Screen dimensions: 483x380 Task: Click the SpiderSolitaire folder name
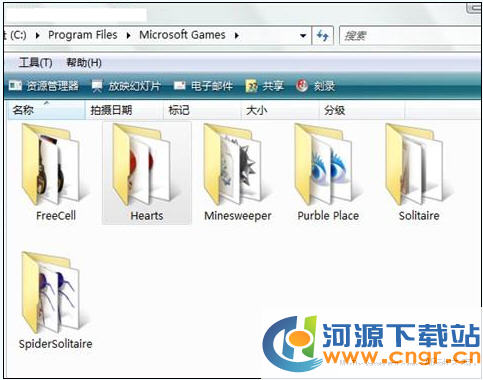55,344
